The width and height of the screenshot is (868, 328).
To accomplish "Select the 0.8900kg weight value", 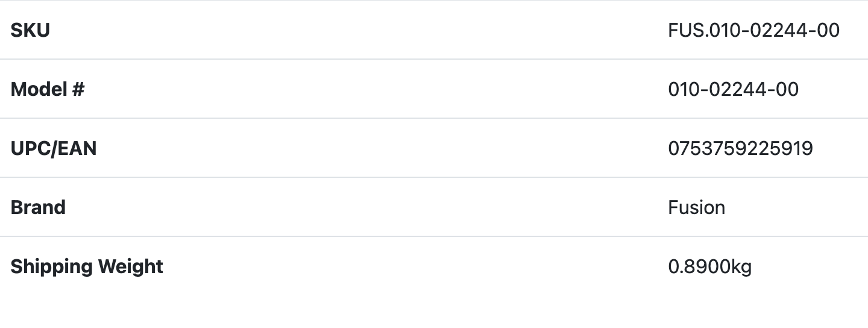I will click(x=709, y=266).
